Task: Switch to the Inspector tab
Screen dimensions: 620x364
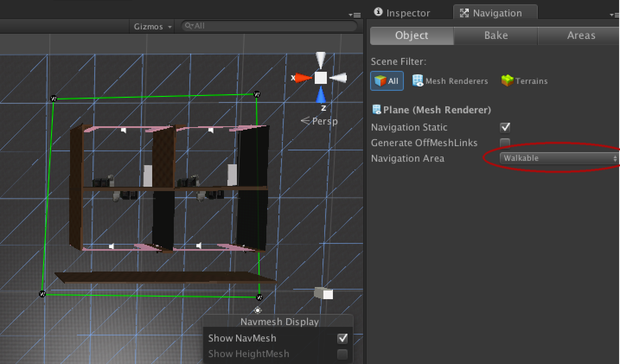Action: [402, 13]
